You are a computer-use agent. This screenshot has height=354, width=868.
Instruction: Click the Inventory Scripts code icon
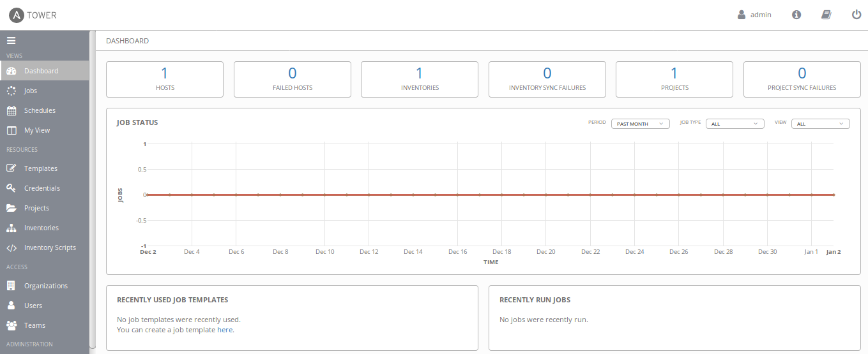tap(11, 247)
